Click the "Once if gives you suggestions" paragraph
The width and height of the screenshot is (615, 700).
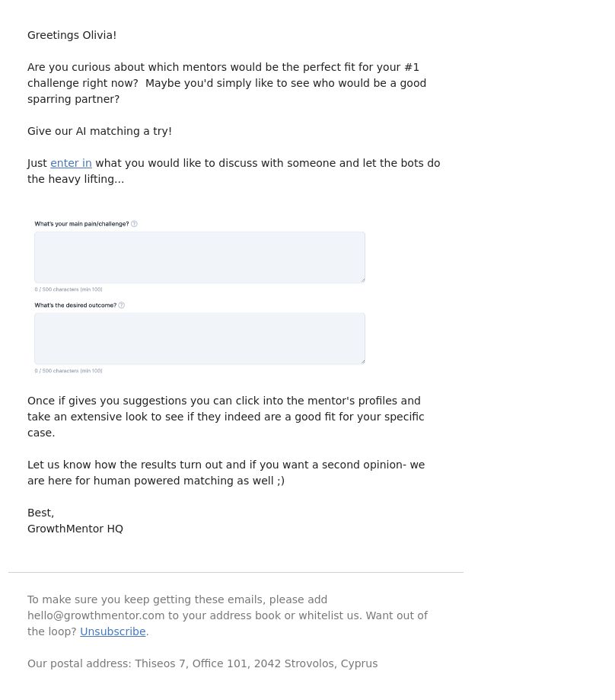225,417
